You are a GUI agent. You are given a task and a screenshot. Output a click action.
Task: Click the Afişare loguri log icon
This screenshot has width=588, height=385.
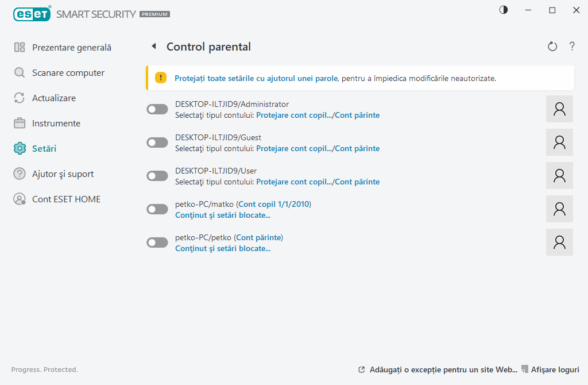click(x=524, y=369)
